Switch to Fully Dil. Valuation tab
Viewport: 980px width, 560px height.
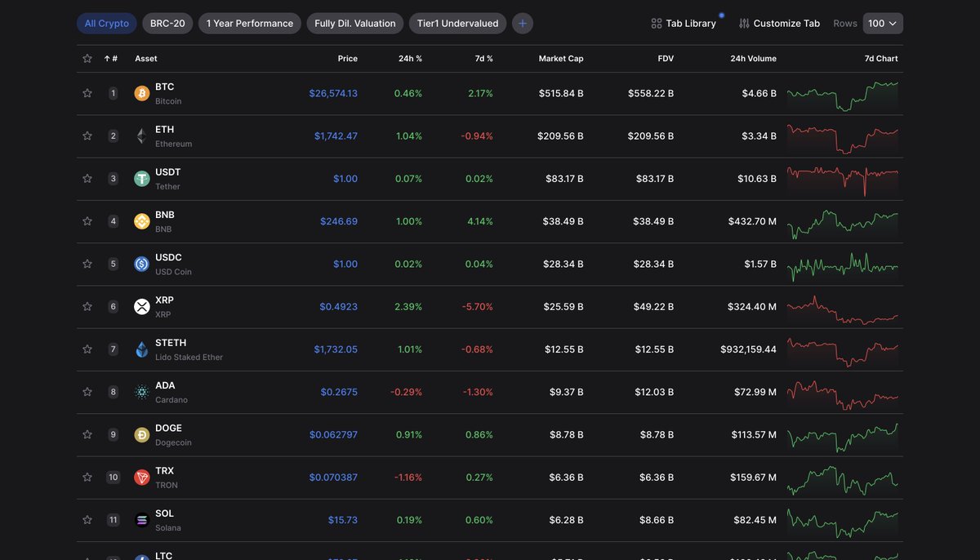(355, 24)
